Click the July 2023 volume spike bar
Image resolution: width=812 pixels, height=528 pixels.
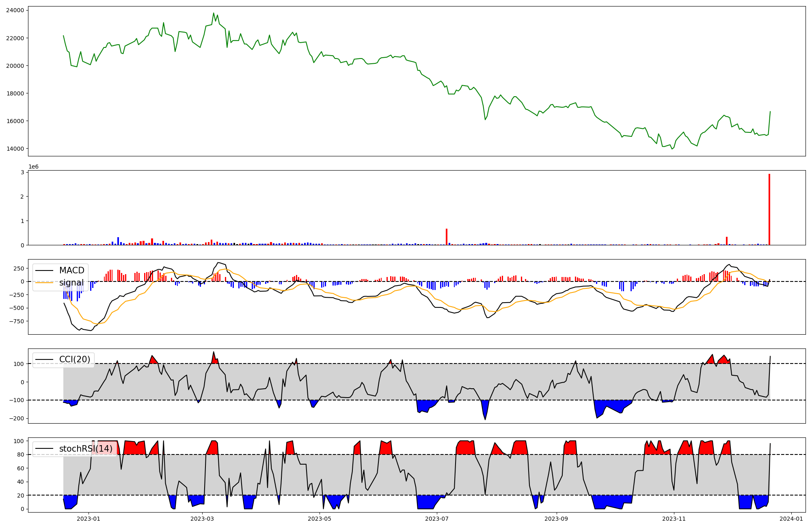(447, 237)
